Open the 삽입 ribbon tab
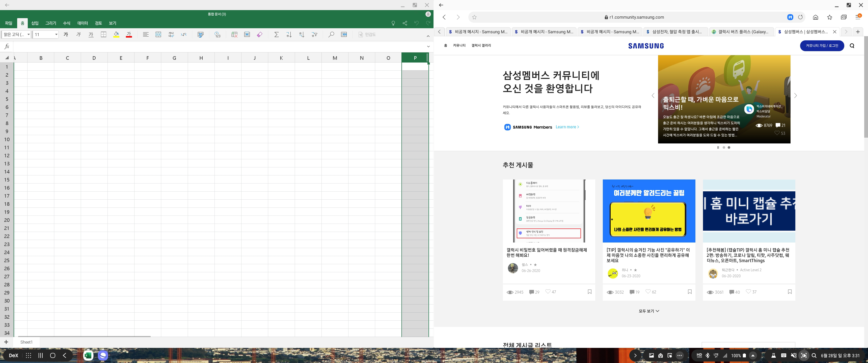This screenshot has width=868, height=363. pyautogui.click(x=35, y=23)
